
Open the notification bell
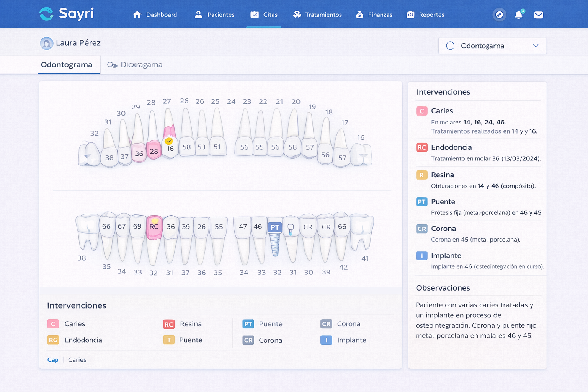click(x=519, y=15)
